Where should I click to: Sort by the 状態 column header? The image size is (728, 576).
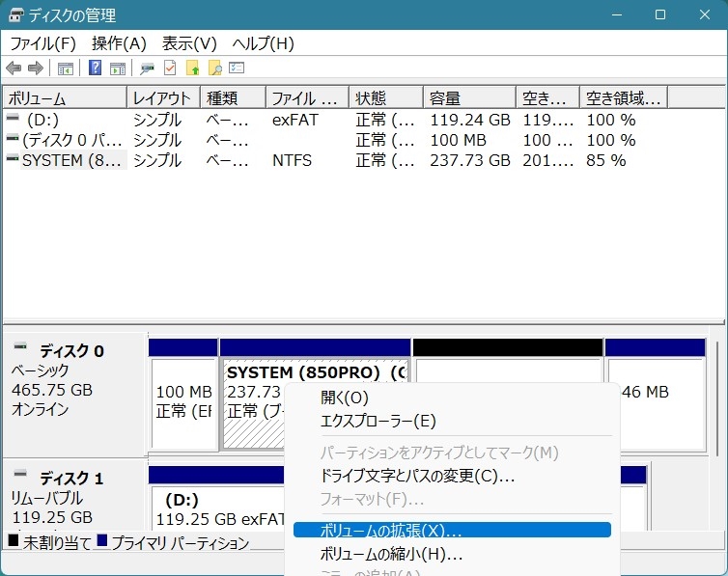click(386, 97)
